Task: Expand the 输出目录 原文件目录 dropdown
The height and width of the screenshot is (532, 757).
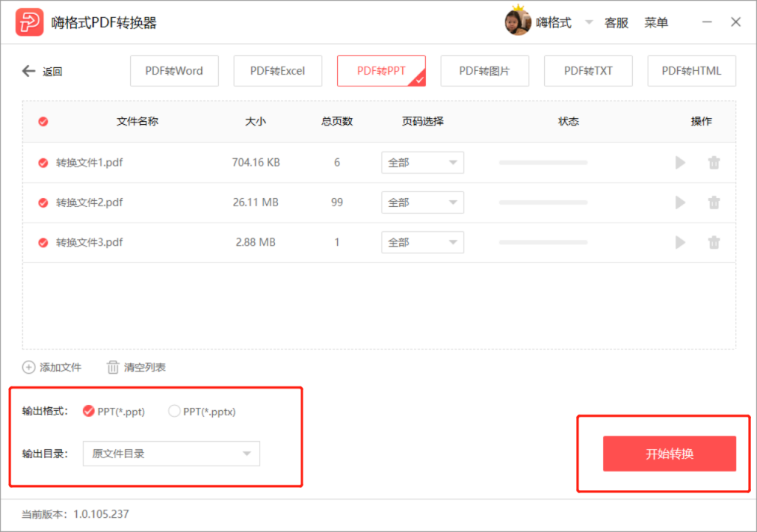Action: tap(172, 454)
